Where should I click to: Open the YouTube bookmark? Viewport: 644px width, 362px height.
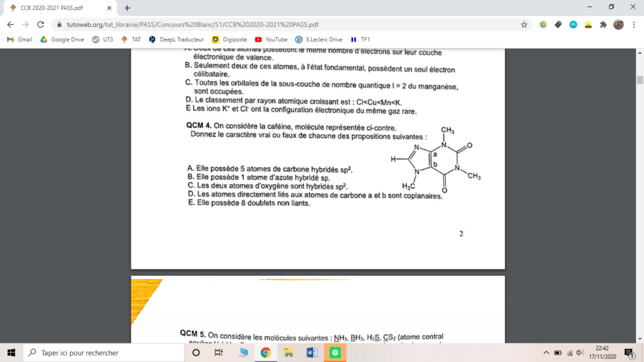click(271, 39)
